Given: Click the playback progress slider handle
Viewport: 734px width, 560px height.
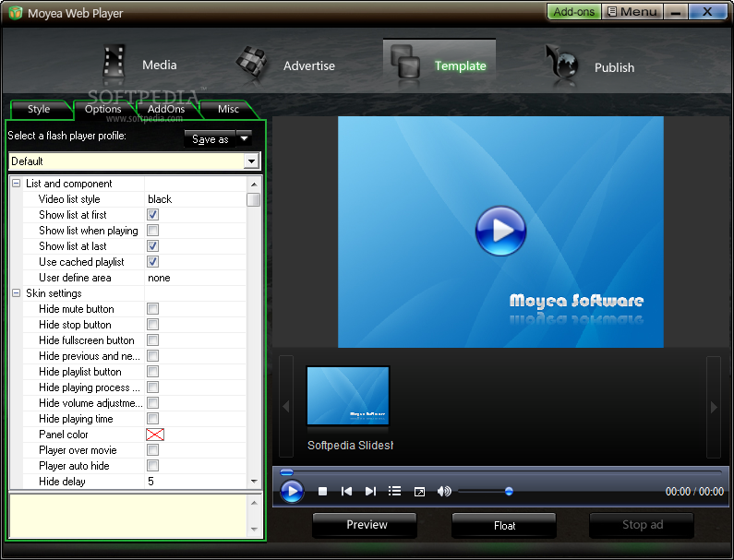Looking at the screenshot, I should pos(286,472).
